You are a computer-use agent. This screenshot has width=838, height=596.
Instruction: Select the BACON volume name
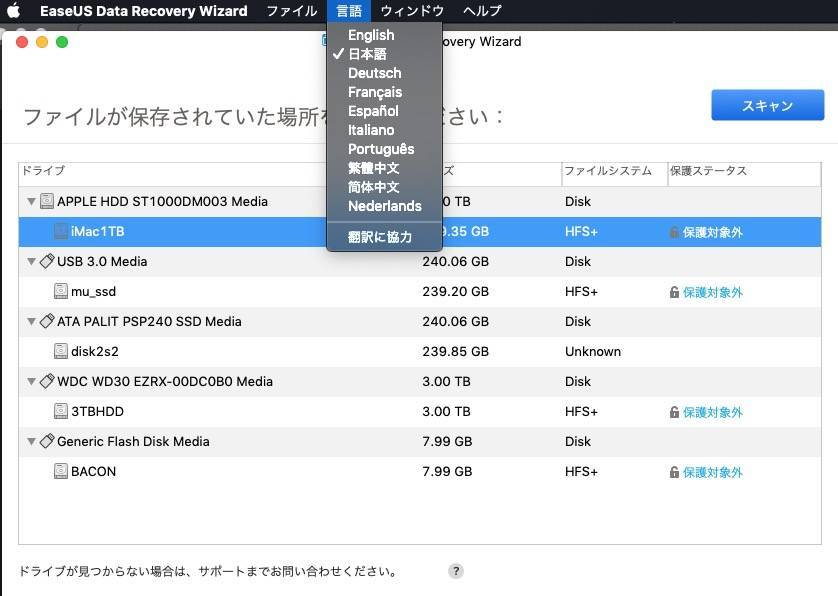94,471
